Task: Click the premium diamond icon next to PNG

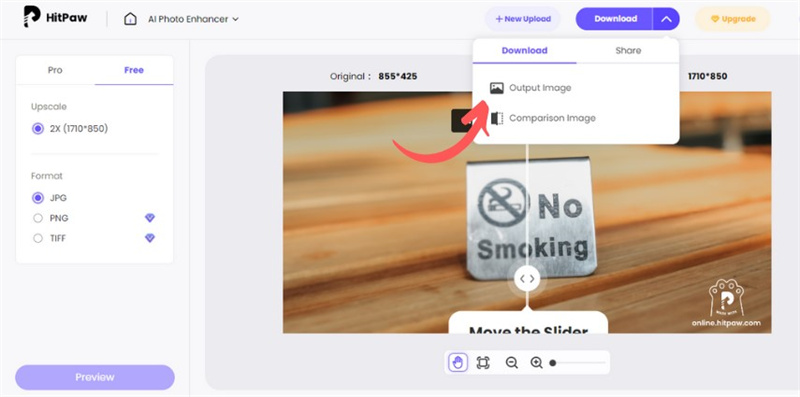Action: [x=149, y=218]
